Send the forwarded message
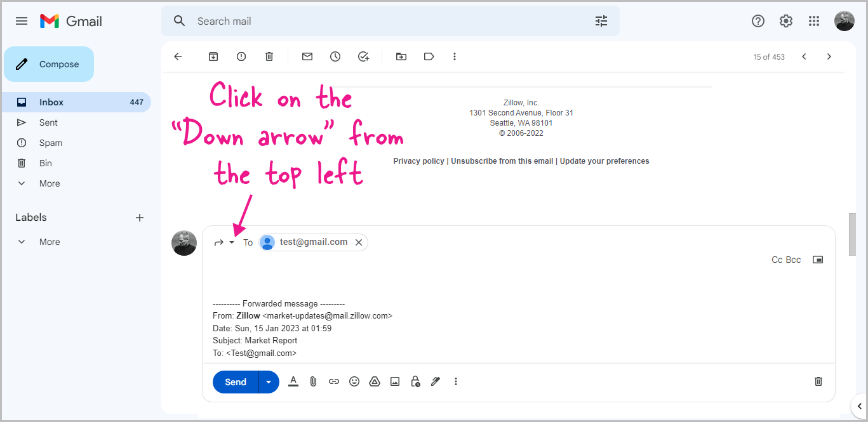Screen dimensions: 868x422 tap(234, 381)
